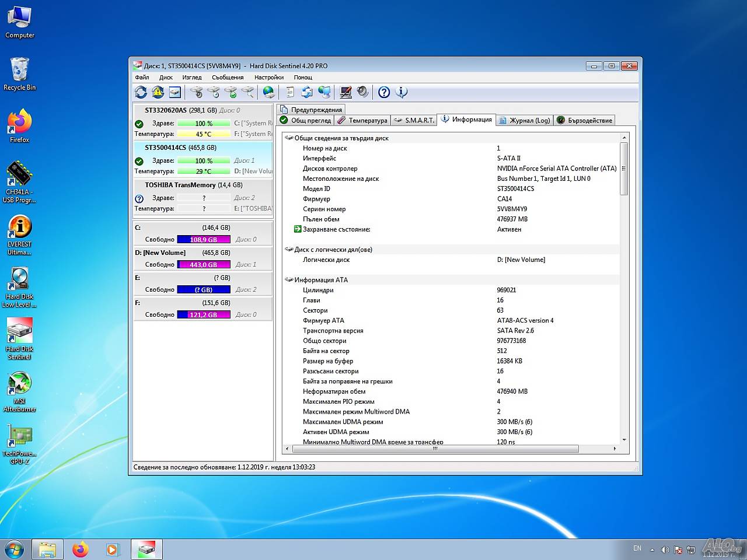Collapse the 'Диск с логически дял(ове)' section
This screenshot has height=560, width=747.
(288, 250)
